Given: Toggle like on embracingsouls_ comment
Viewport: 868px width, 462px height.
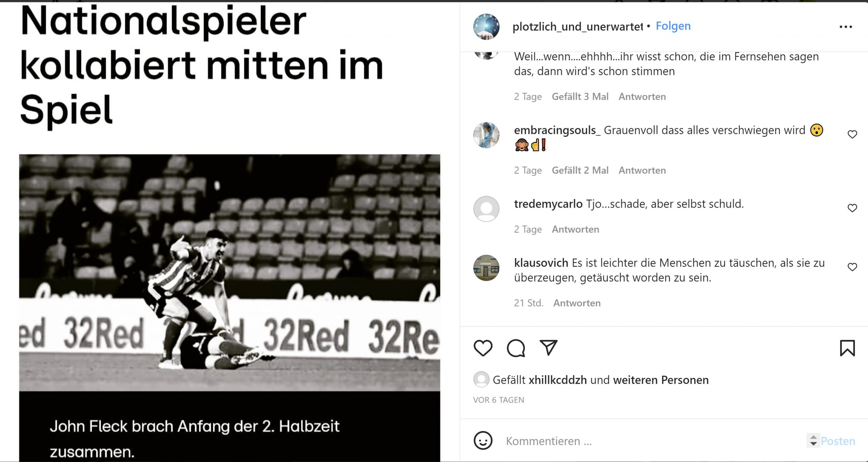Looking at the screenshot, I should [852, 134].
